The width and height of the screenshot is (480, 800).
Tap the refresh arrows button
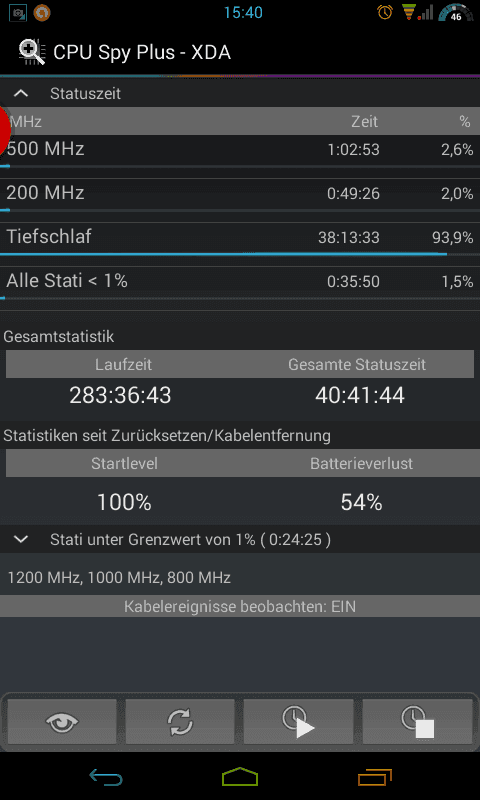click(x=180, y=722)
